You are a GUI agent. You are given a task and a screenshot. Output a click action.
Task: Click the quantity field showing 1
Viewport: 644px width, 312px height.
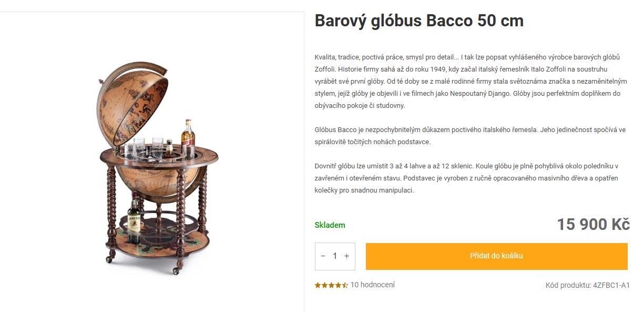(x=335, y=256)
